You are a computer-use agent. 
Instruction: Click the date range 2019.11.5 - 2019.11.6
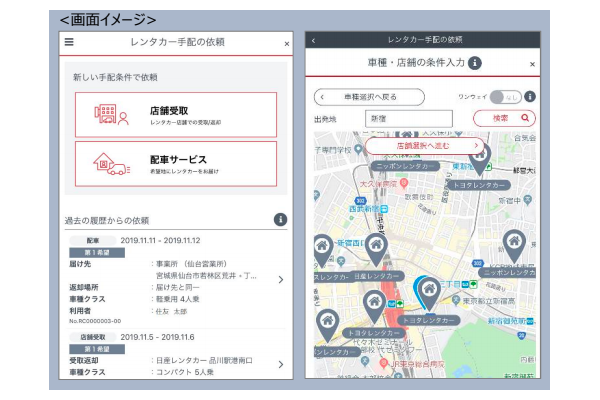157,337
